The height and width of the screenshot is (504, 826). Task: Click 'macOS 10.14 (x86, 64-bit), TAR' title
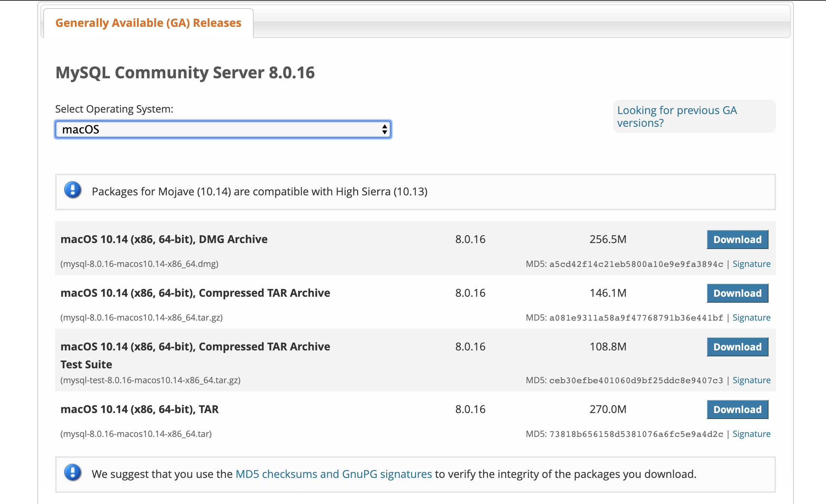coord(140,409)
